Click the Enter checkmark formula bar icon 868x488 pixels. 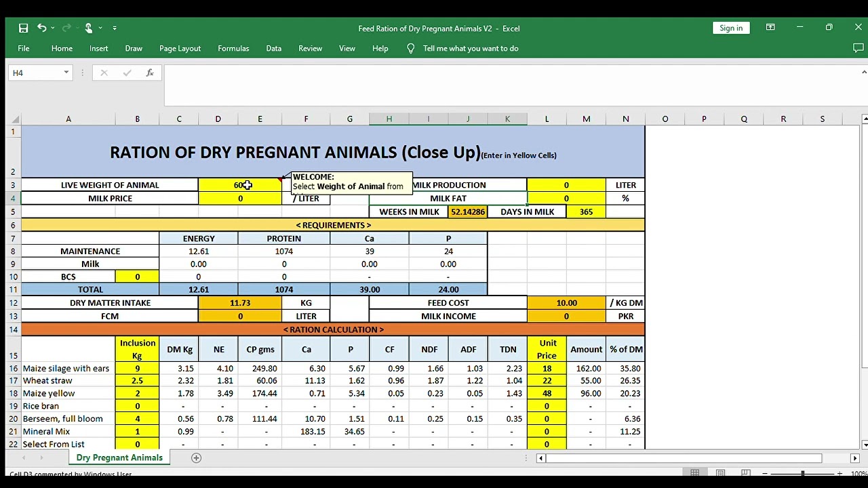coord(127,73)
